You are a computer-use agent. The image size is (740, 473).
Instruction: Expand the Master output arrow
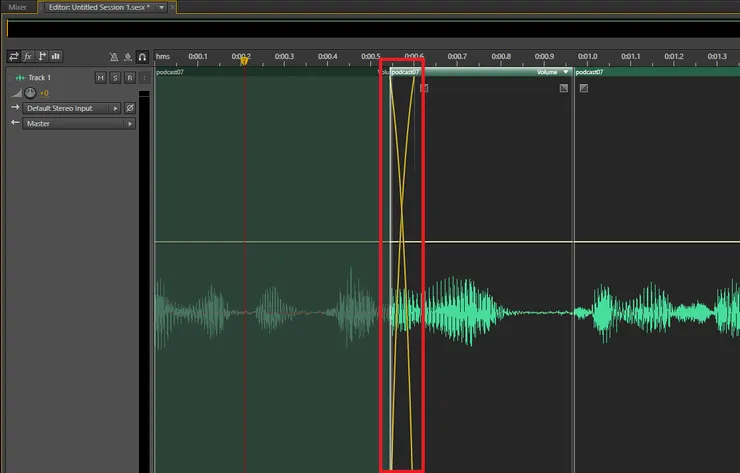pyautogui.click(x=130, y=124)
